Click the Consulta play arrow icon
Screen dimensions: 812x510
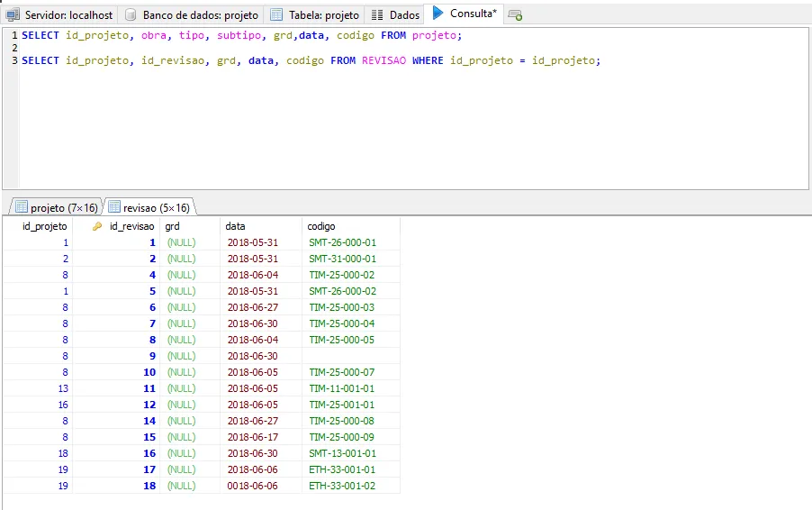(x=438, y=14)
